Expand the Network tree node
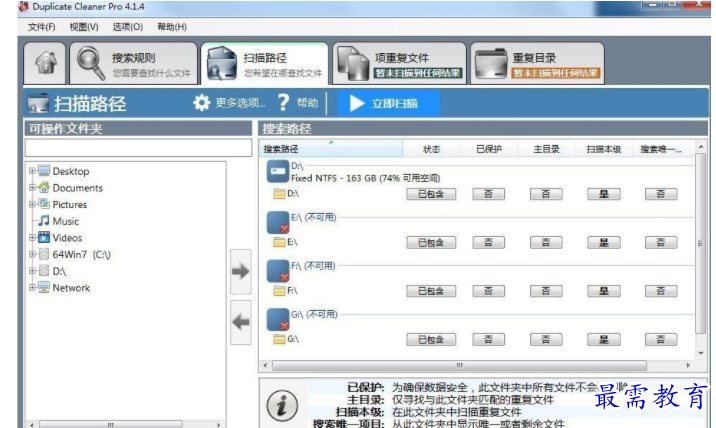Viewport: 716px width, 428px height. point(32,287)
